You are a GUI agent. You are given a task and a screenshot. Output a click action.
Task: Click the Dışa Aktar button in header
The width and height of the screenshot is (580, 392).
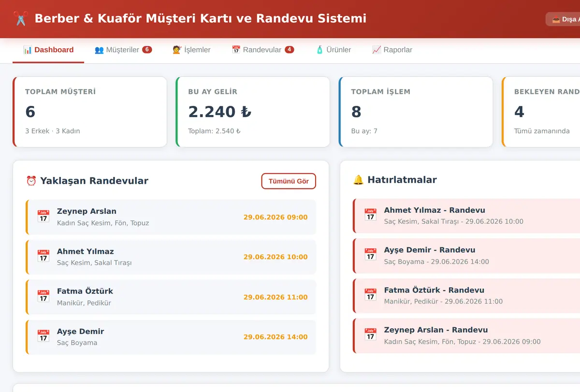point(563,19)
